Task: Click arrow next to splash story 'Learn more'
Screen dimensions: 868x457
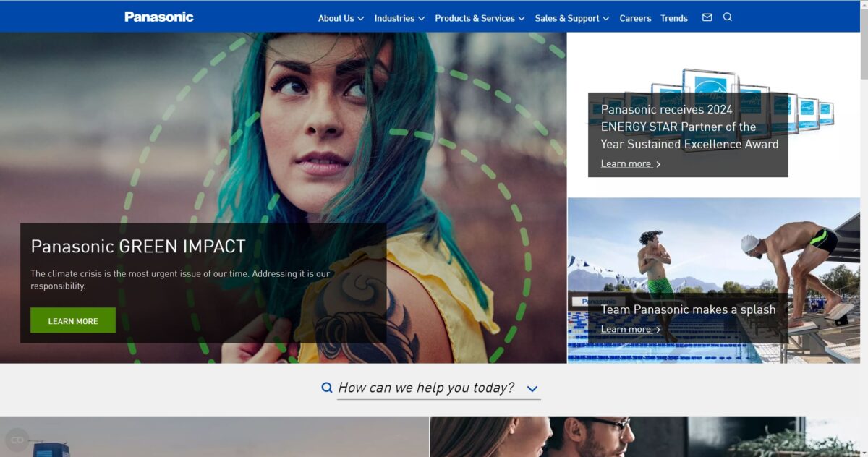Action: pos(658,330)
